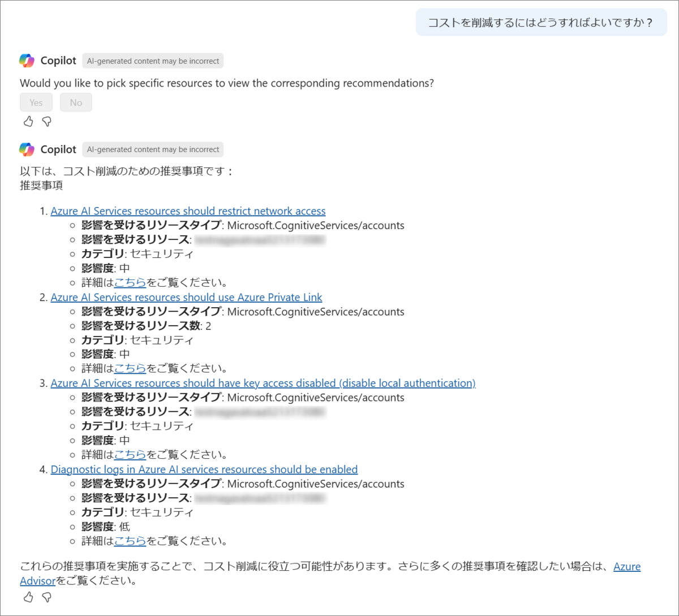Click こちら link under recommendation 1
The height and width of the screenshot is (616, 679).
[130, 282]
